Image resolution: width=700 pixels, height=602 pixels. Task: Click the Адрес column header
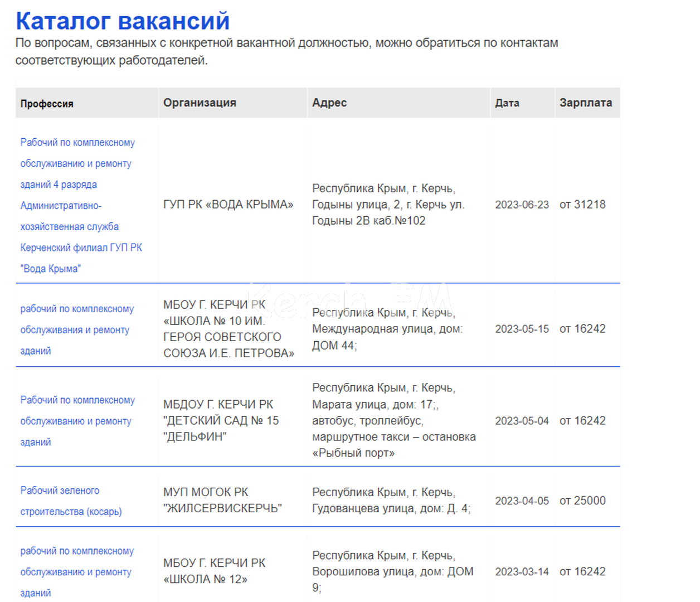pyautogui.click(x=329, y=103)
